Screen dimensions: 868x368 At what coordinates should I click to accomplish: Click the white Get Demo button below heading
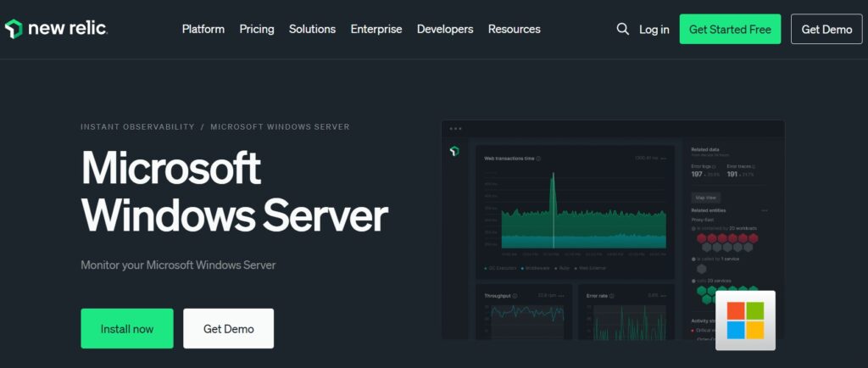coord(229,329)
